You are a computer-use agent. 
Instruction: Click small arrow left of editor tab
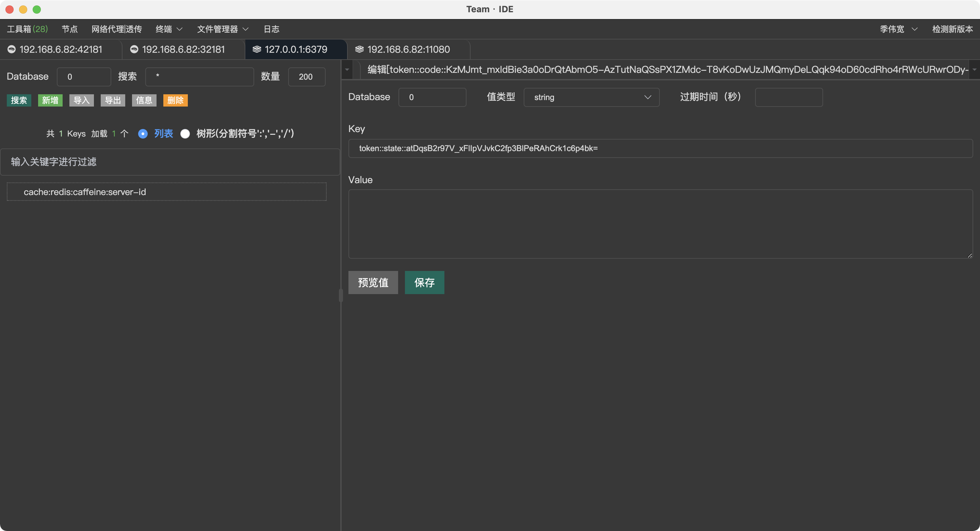click(347, 70)
